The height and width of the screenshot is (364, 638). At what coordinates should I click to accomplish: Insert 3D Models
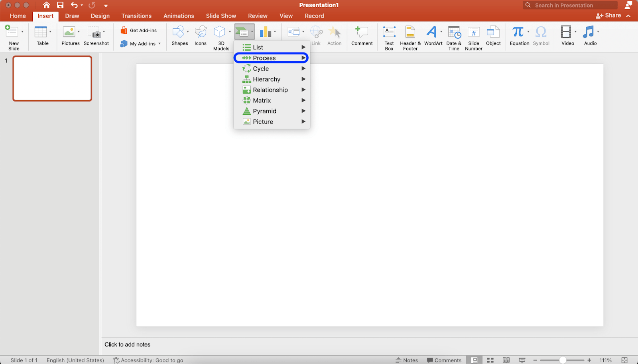point(221,36)
